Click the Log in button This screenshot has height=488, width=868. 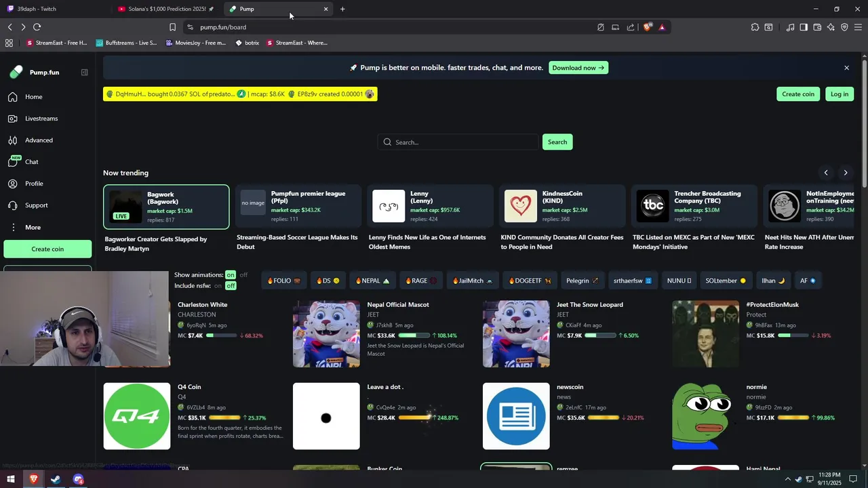click(840, 94)
